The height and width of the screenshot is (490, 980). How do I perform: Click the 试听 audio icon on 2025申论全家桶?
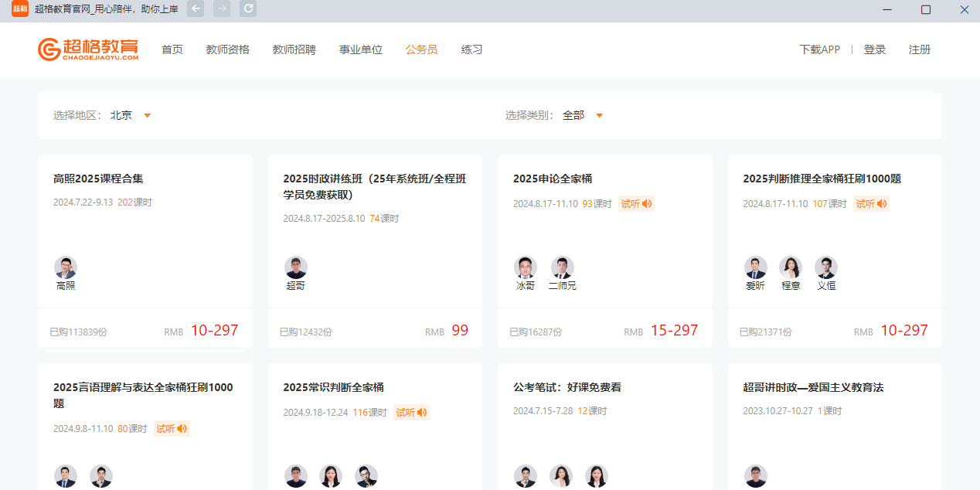click(636, 204)
